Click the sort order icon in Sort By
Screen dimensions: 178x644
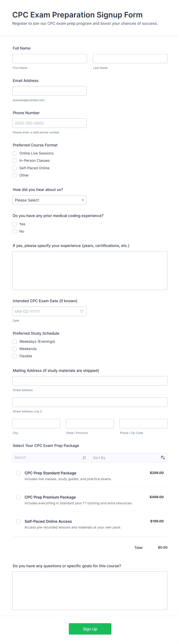coord(163,458)
